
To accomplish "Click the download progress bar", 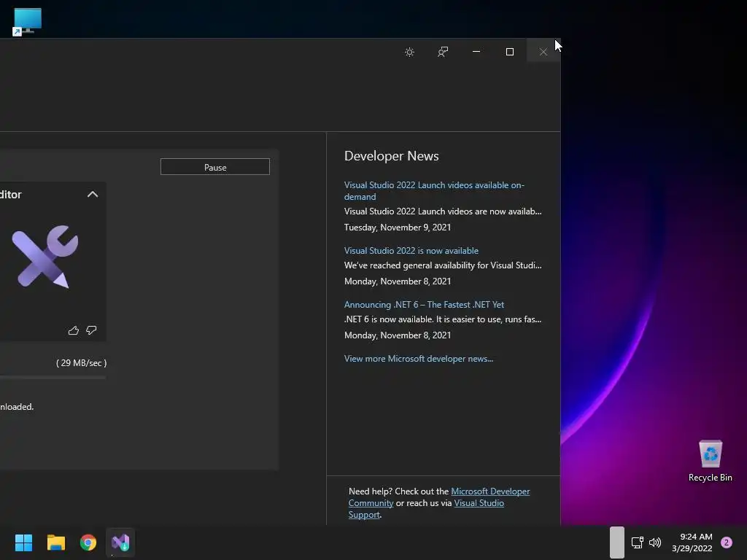I will (x=53, y=378).
